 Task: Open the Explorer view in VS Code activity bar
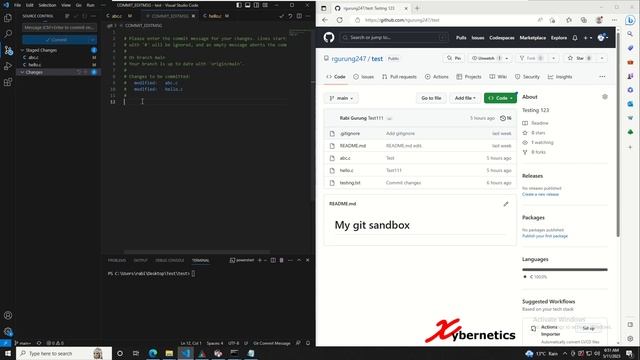click(x=8, y=18)
